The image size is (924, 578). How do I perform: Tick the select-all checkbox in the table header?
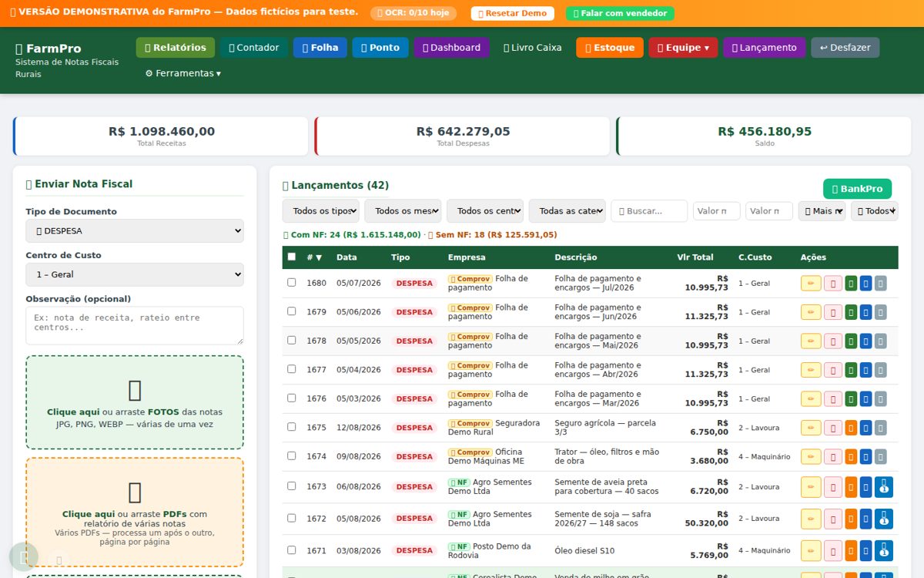point(292,257)
